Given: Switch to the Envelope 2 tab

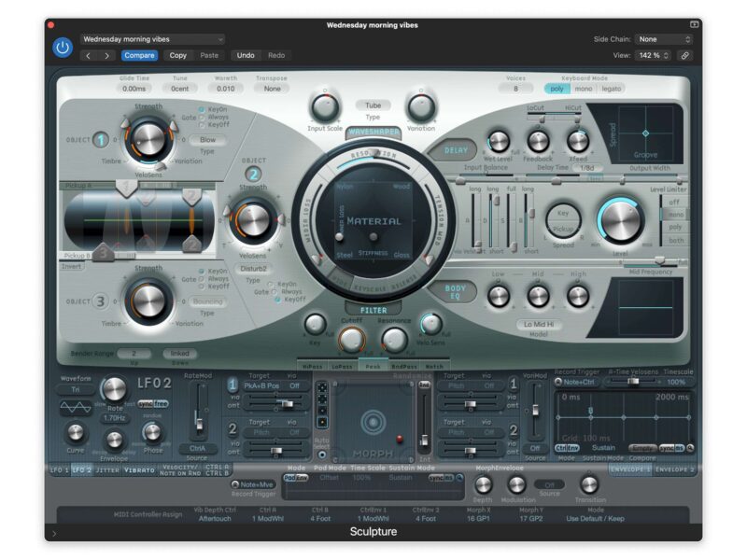Looking at the screenshot, I should (x=674, y=470).
